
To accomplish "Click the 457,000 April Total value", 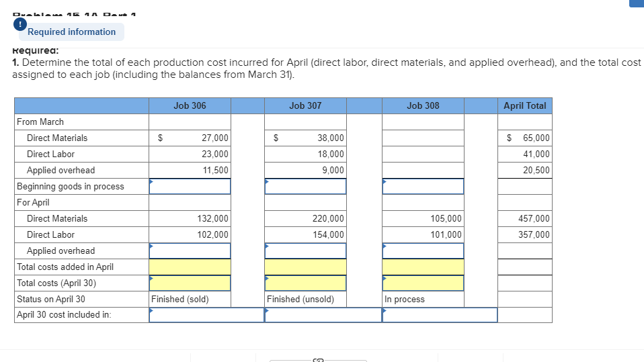I will click(534, 218).
